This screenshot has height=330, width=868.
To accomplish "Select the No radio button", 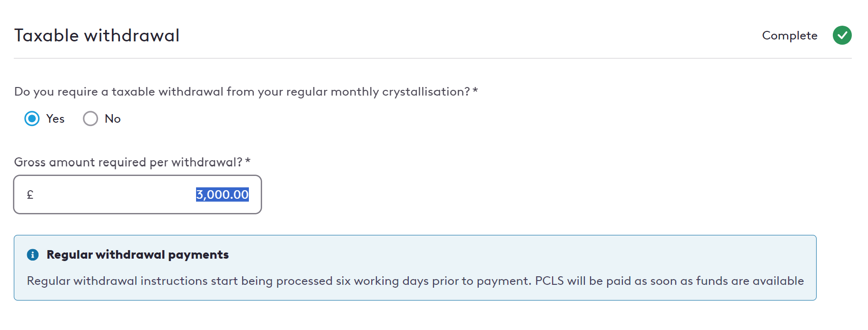I will [x=90, y=118].
